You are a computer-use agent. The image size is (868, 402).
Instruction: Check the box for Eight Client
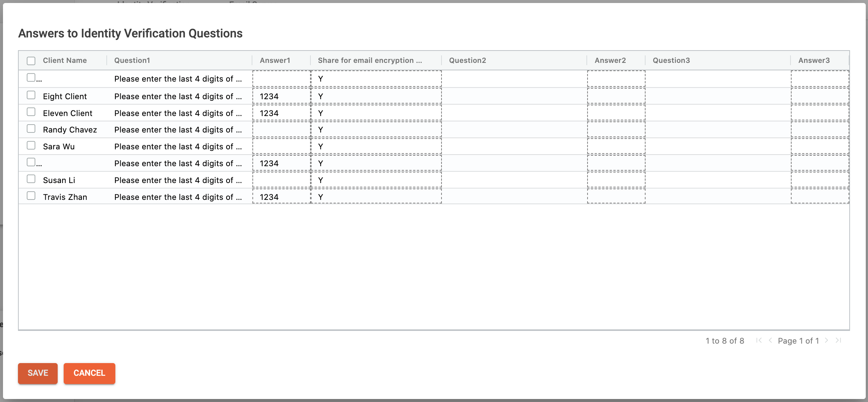coord(31,95)
